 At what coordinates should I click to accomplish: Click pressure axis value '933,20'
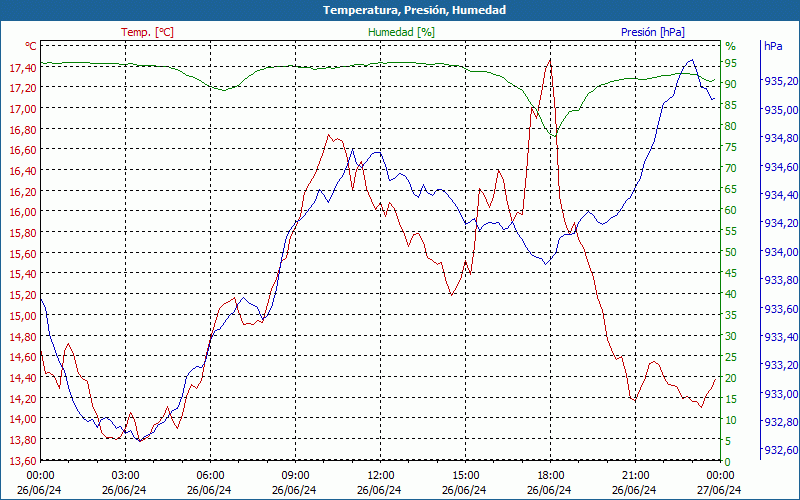click(x=781, y=365)
